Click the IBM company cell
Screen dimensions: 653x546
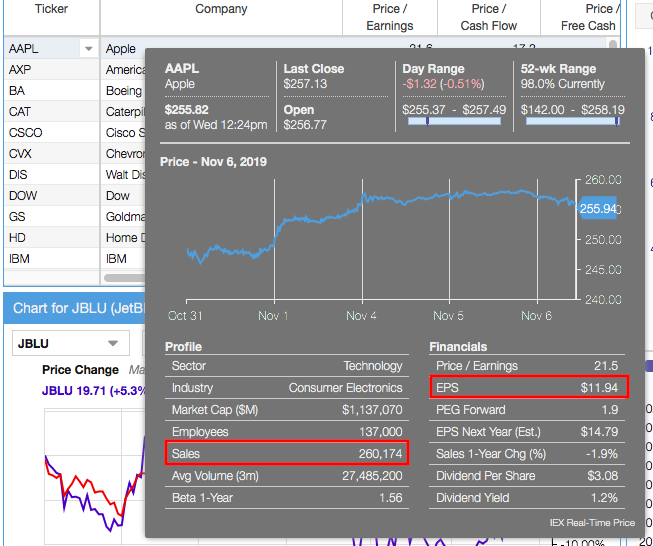point(123,259)
